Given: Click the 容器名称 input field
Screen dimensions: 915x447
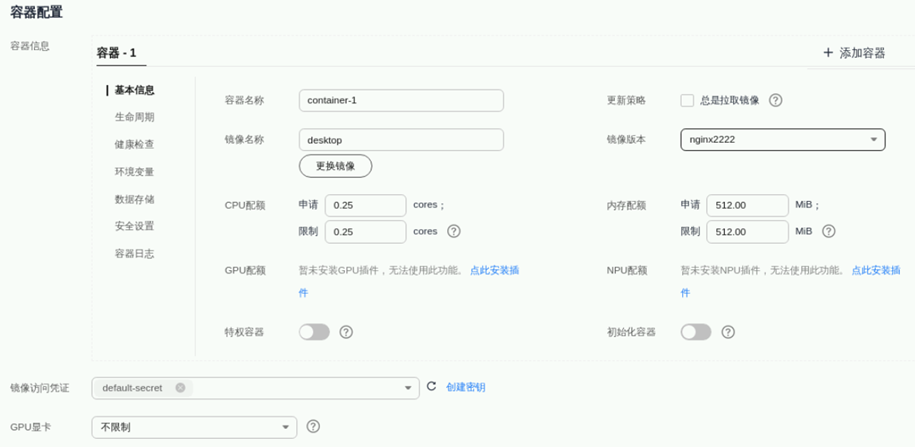Looking at the screenshot, I should [x=400, y=100].
